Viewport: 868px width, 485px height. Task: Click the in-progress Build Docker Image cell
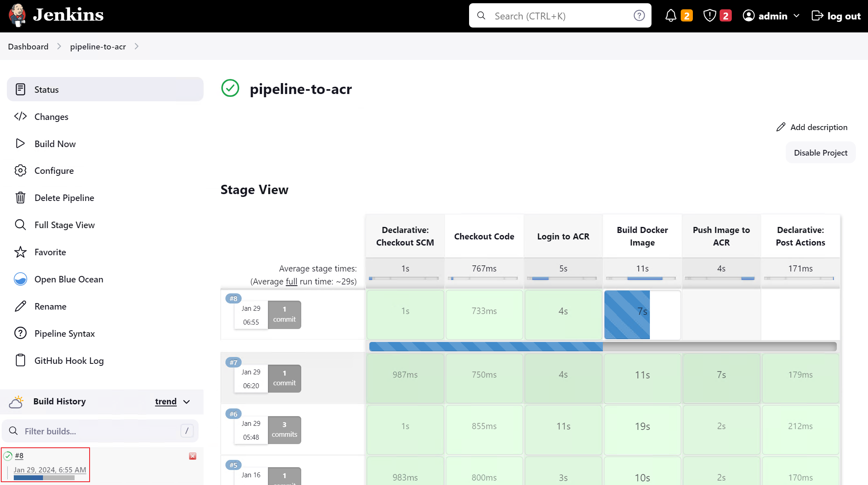[x=642, y=315]
